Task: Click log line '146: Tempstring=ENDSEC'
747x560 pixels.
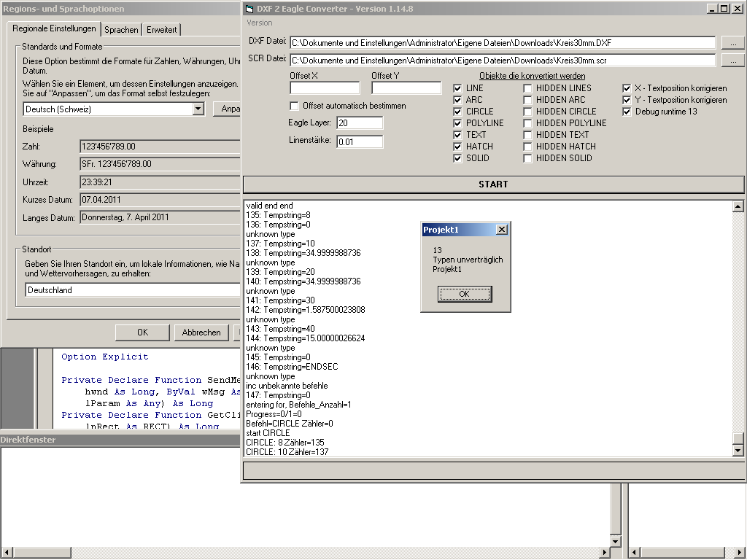Action: click(x=292, y=367)
